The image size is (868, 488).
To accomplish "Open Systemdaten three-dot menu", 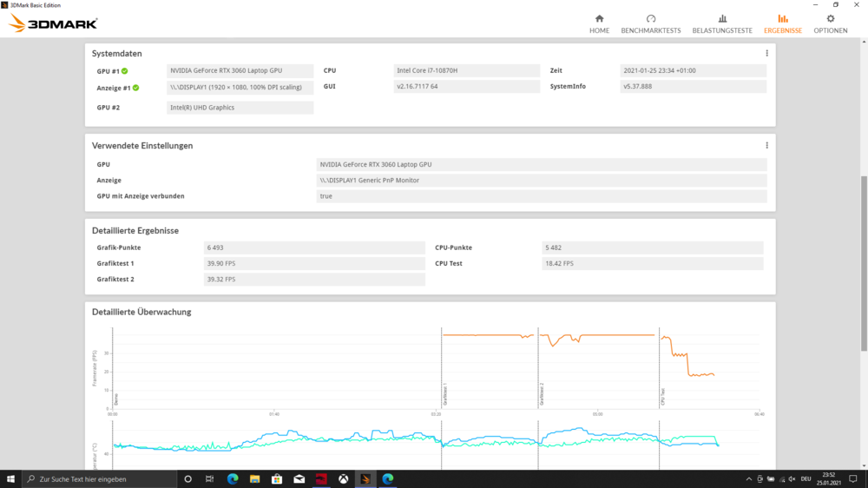I will pyautogui.click(x=766, y=53).
